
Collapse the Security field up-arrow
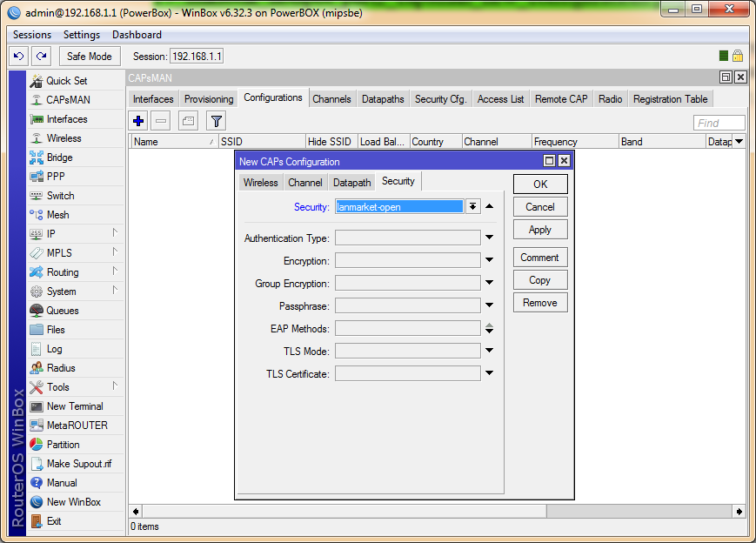click(x=489, y=206)
